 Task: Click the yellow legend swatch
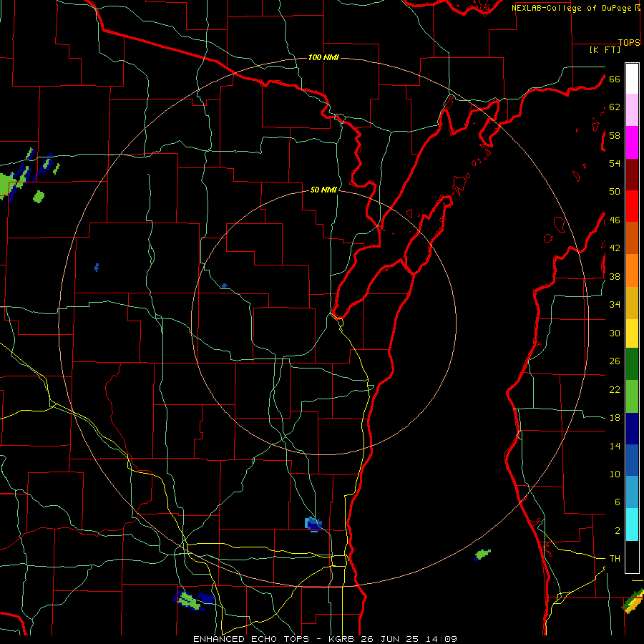point(632,333)
